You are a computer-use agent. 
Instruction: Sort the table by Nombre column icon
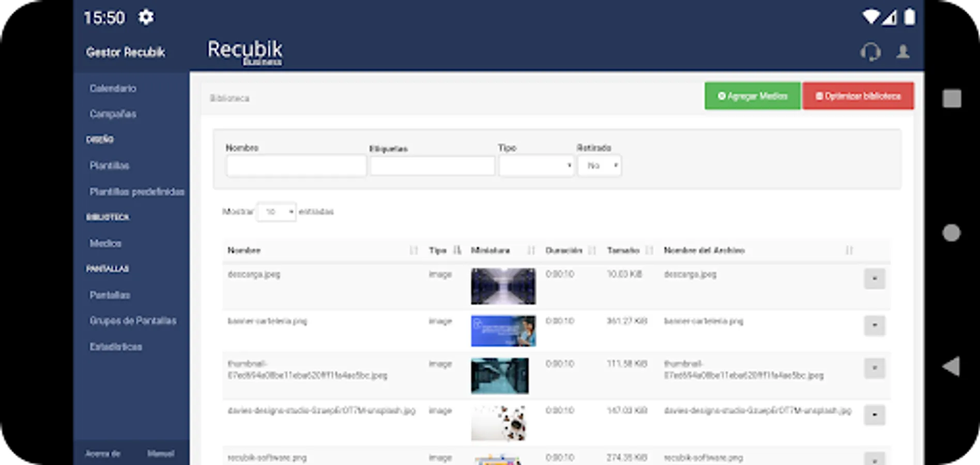[414, 251]
